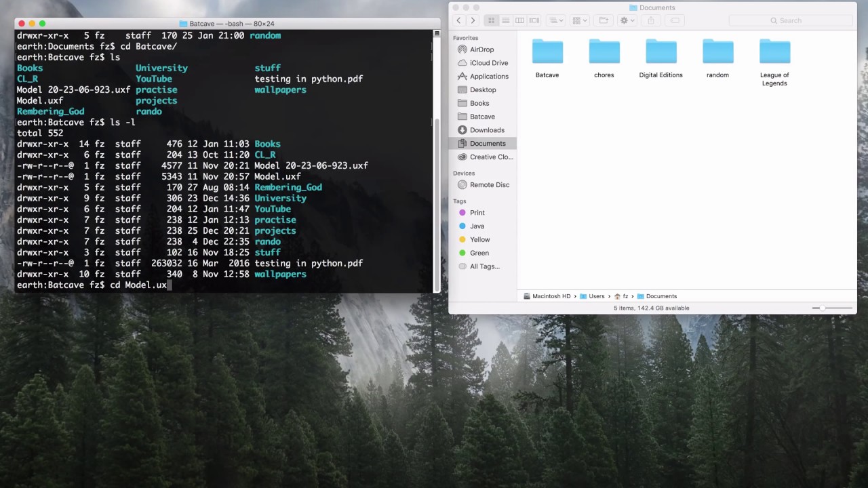Open the item grouping dropdown in Finder toolbar

pos(580,20)
